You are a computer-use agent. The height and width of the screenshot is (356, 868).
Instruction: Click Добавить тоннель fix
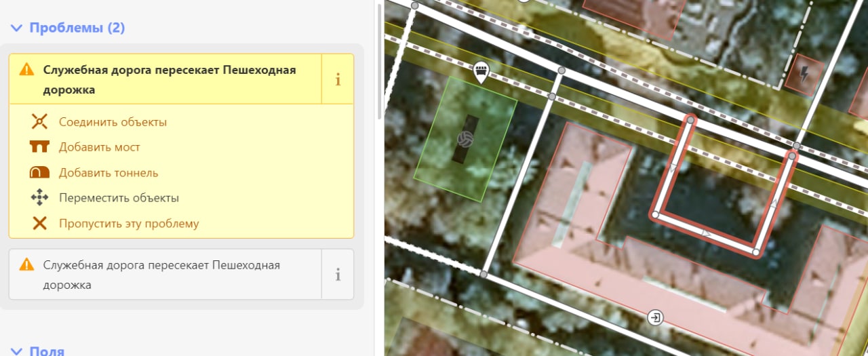click(108, 173)
